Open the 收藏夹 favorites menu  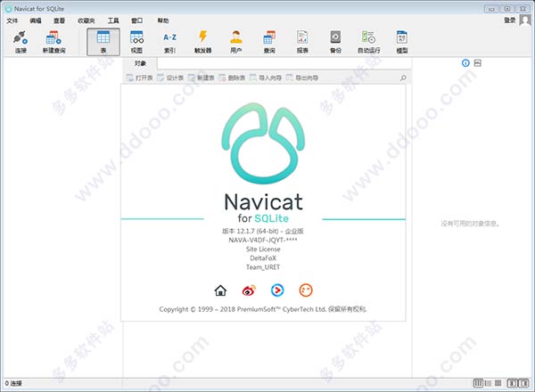click(x=86, y=20)
